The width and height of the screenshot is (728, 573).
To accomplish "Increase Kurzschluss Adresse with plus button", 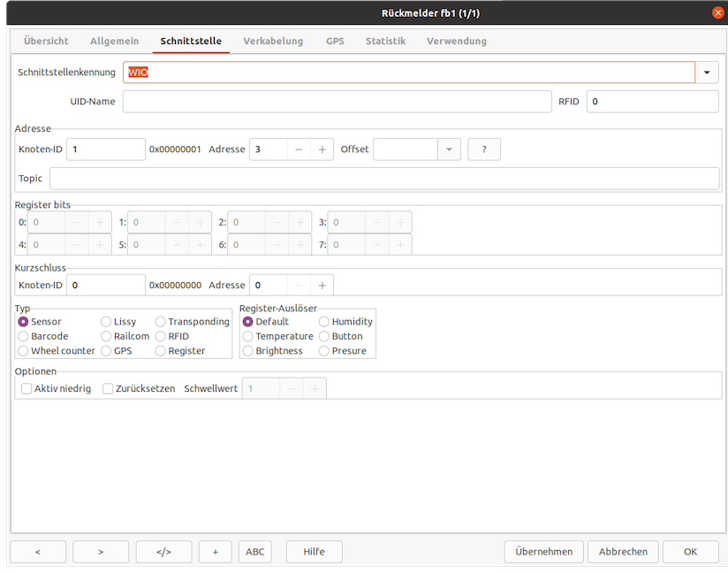I will pos(322,285).
